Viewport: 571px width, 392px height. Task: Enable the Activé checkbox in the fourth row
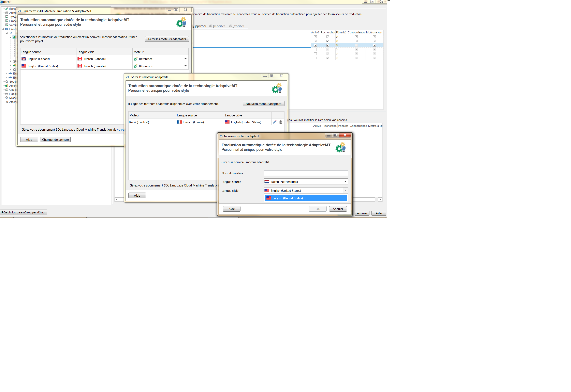(315, 50)
